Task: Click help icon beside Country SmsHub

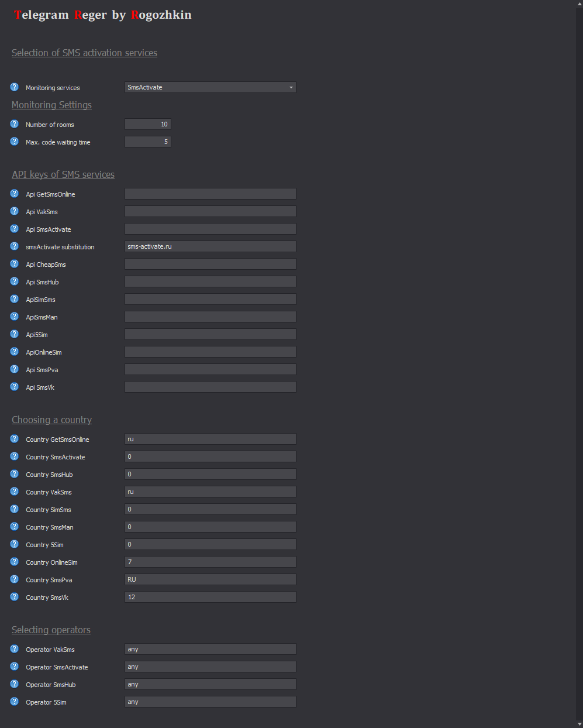Action: [15, 474]
